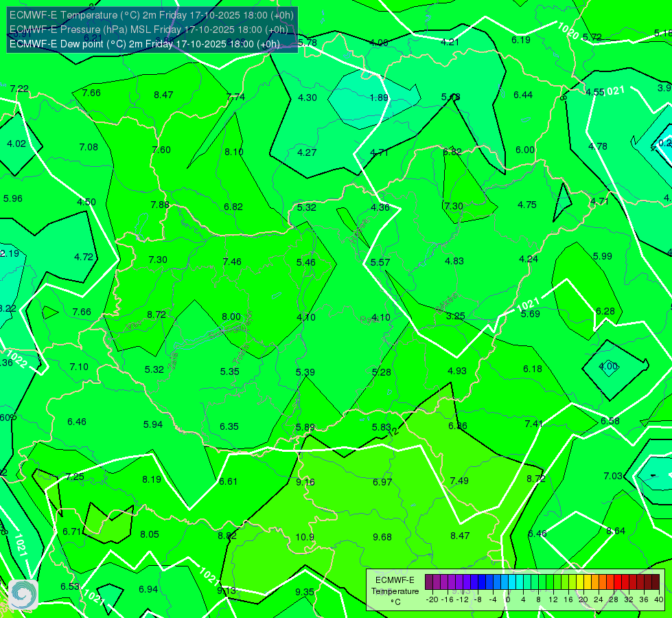Viewport: 672px width, 618px height.
Task: Click the 7.41 temperature value
Action: click(533, 424)
